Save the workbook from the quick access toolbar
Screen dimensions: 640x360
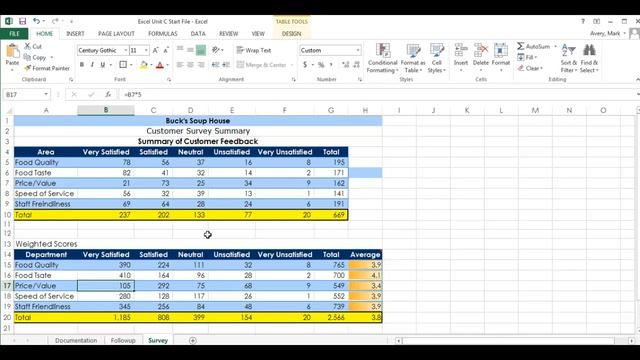[x=22, y=21]
